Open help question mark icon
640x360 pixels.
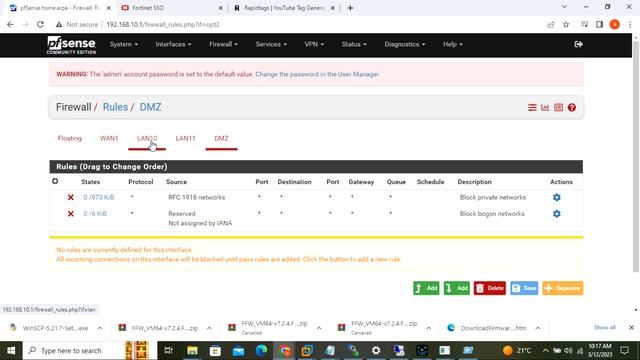(572, 107)
